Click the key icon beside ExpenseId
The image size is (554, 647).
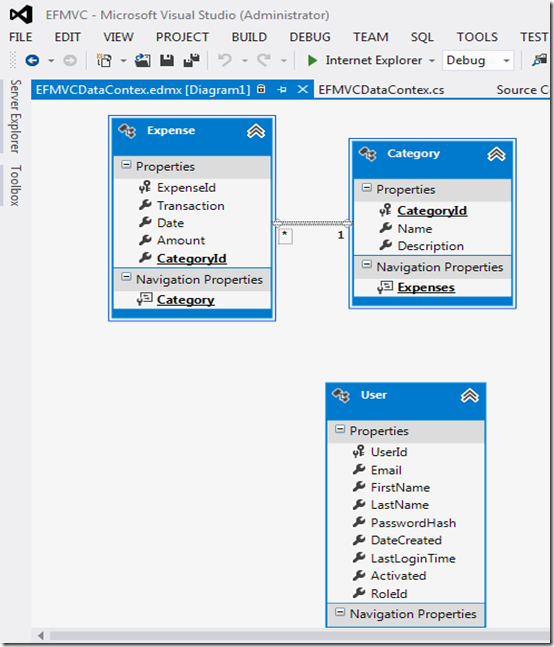pos(145,187)
